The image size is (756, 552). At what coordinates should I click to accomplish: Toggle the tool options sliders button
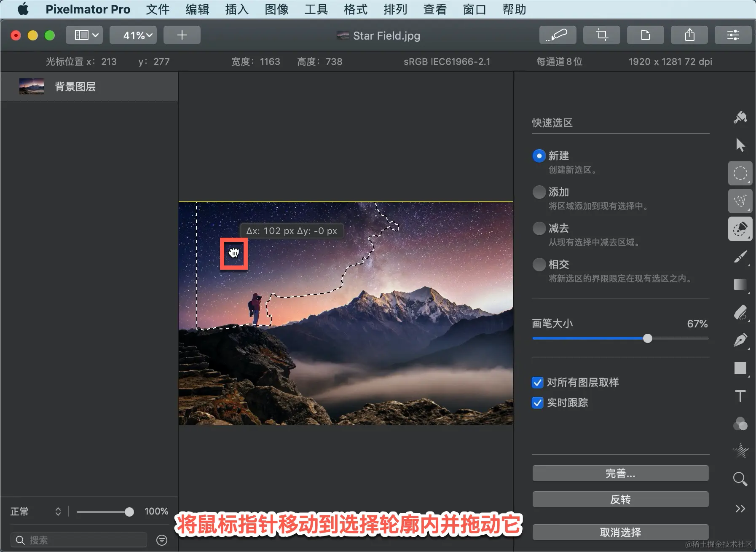point(733,35)
